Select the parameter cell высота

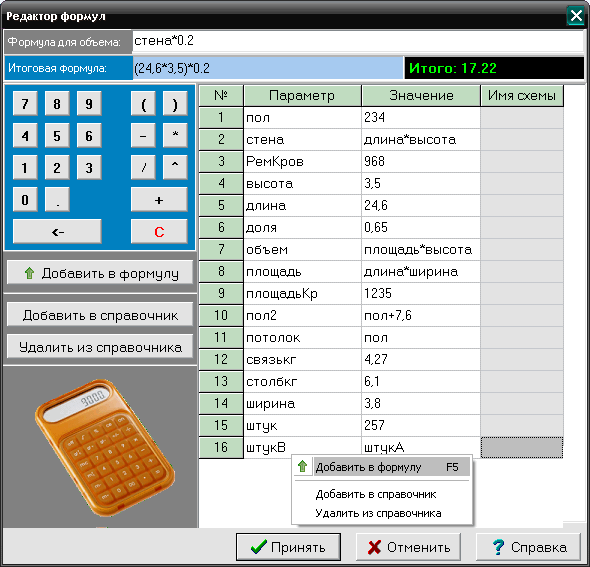tap(303, 184)
